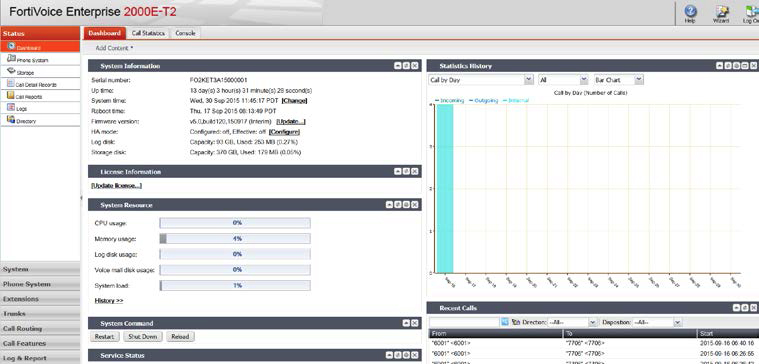This screenshot has height=364, width=759.
Task: Close the System Information panel
Action: tap(415, 66)
